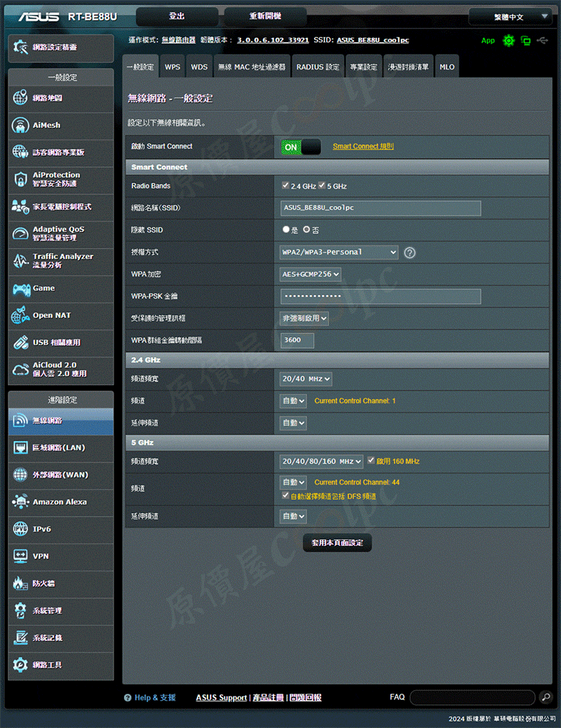Open the WAN globe icon

click(x=20, y=475)
